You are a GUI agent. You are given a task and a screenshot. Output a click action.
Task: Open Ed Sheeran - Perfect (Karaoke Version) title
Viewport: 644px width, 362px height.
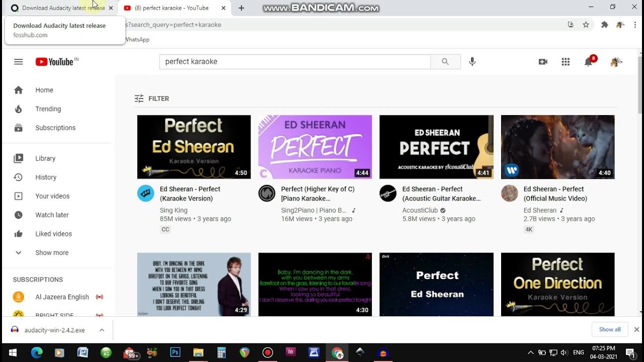coord(190,194)
